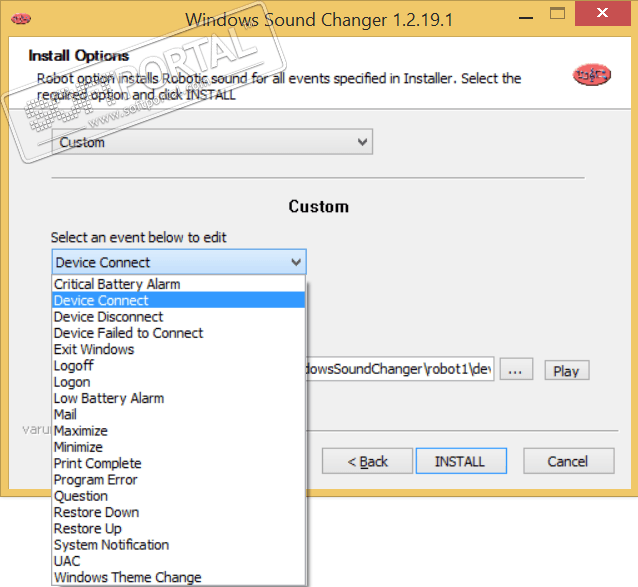Maximize the Windows Sound Changer window
Image resolution: width=638 pixels, height=587 pixels.
[x=557, y=14]
